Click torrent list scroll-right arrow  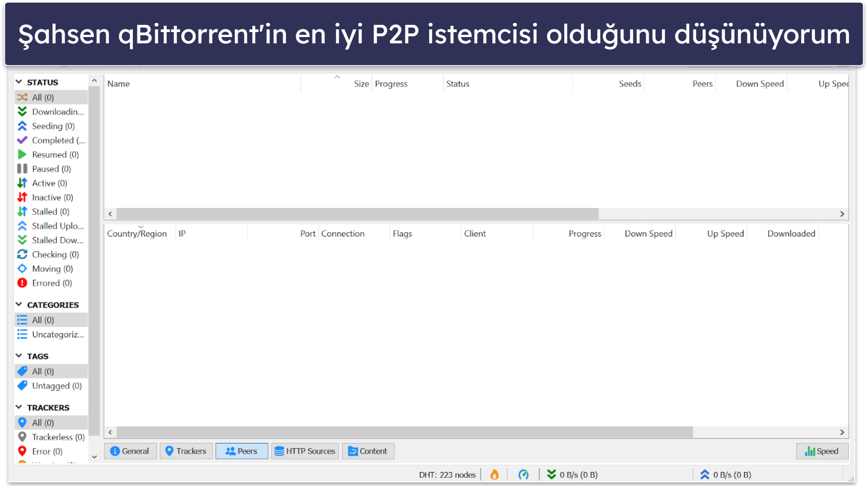(x=842, y=214)
